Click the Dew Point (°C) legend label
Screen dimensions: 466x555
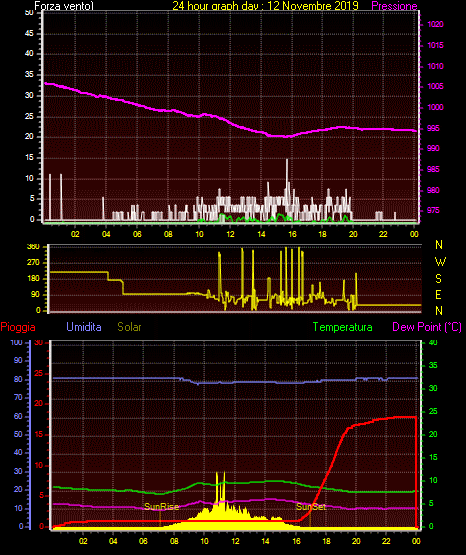[x=427, y=326]
